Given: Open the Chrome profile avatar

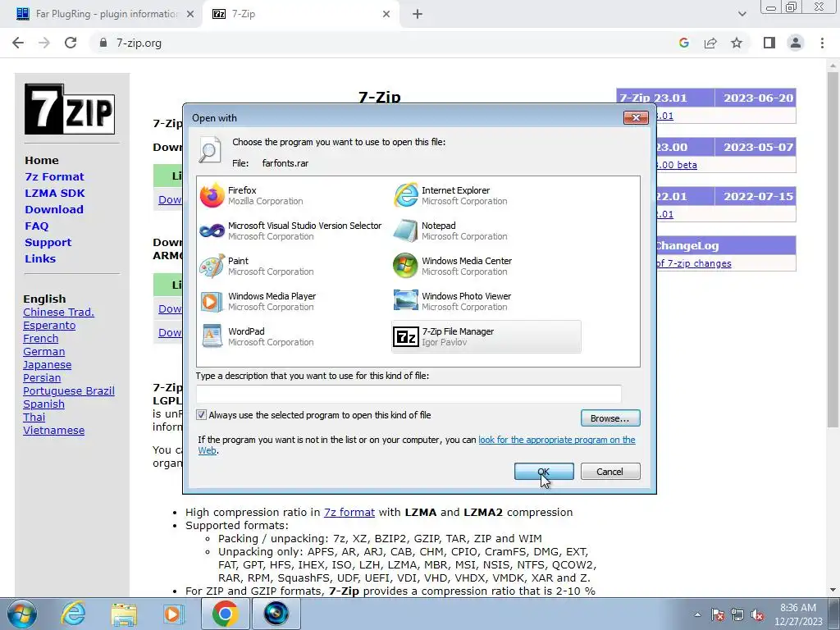Looking at the screenshot, I should (x=796, y=43).
